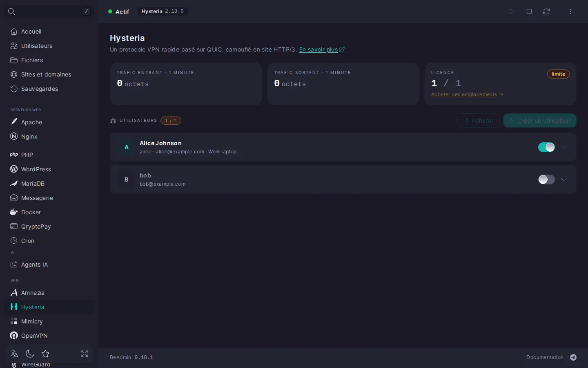Expand Alice Johnson's row chevron
This screenshot has width=588, height=368.
564,147
